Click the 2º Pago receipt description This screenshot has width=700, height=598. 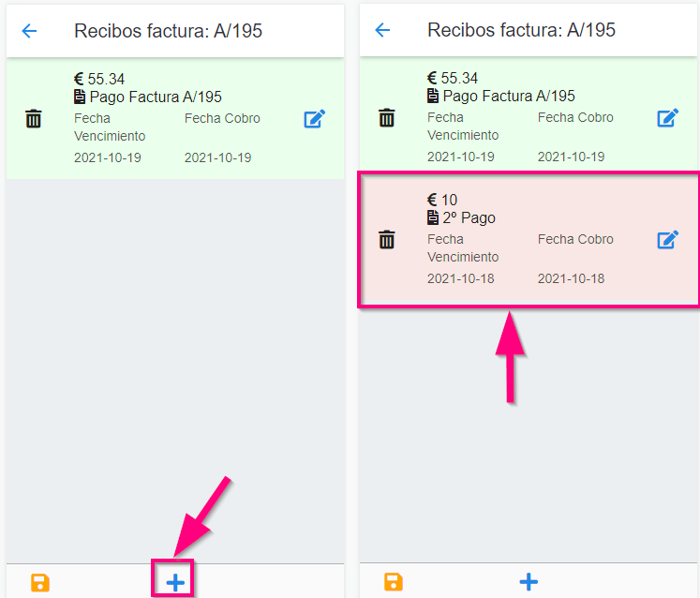[x=469, y=217]
